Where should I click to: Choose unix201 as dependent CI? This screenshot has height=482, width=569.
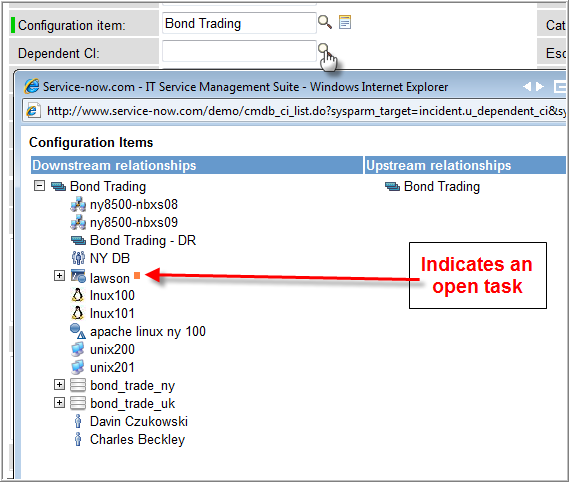(x=112, y=367)
